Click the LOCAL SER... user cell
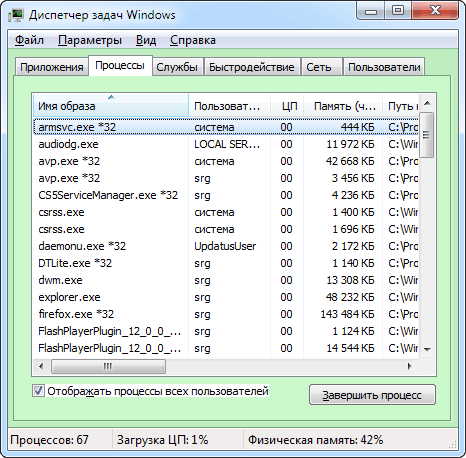The image size is (466, 458). (227, 144)
